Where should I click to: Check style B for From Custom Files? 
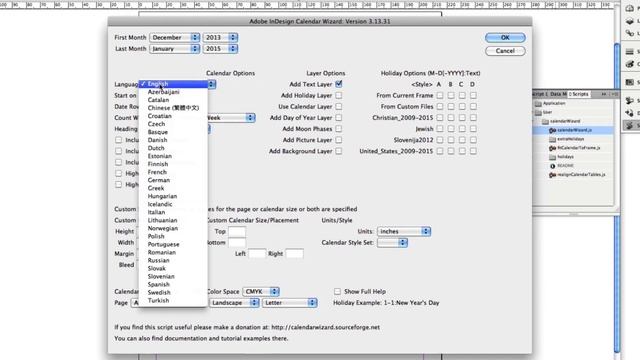[451, 107]
